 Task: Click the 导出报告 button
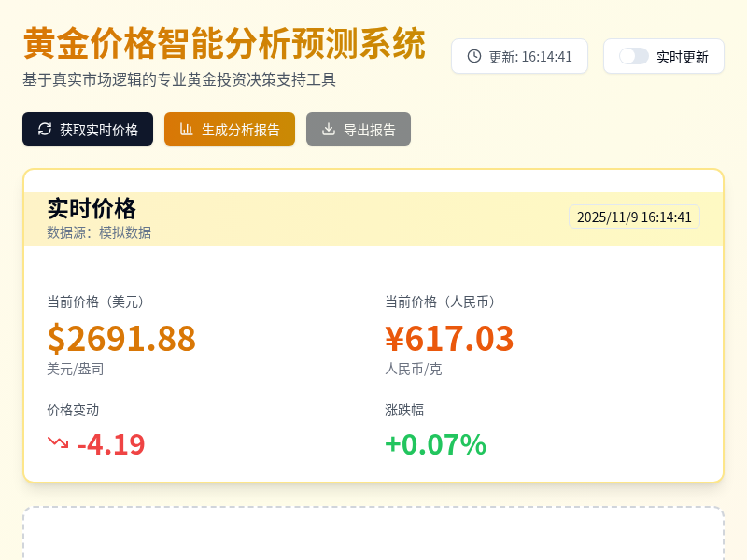pos(359,129)
